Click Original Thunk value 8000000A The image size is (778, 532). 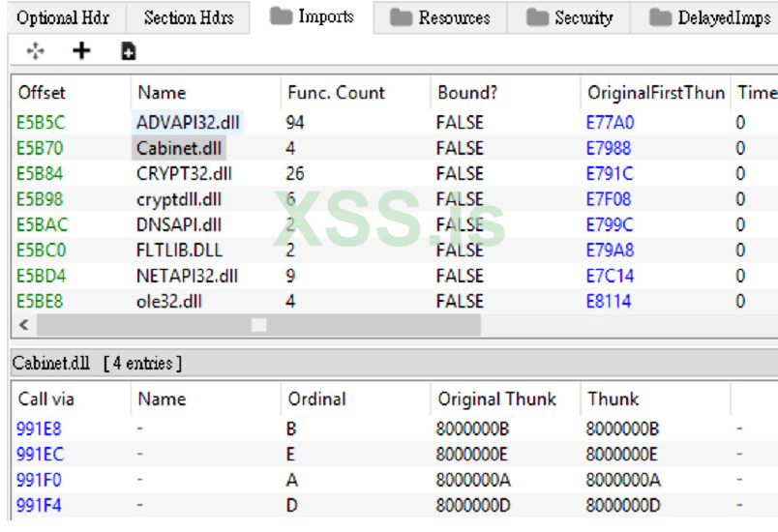tap(473, 480)
